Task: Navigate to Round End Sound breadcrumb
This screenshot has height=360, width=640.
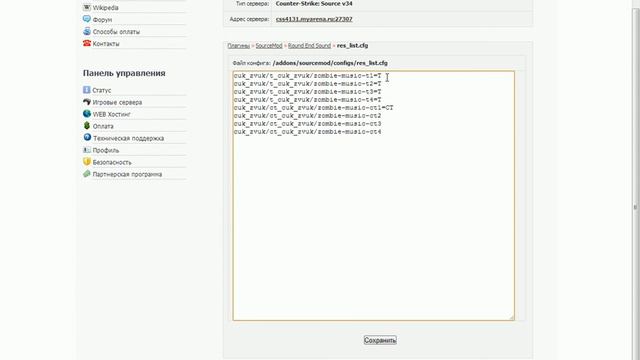Action: tap(309, 46)
